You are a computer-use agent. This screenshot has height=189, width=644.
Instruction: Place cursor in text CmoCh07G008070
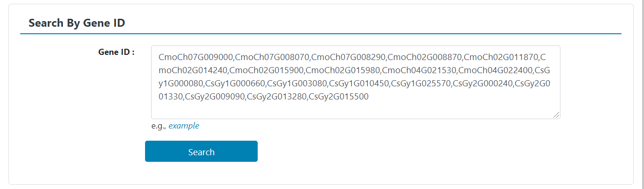coord(272,57)
